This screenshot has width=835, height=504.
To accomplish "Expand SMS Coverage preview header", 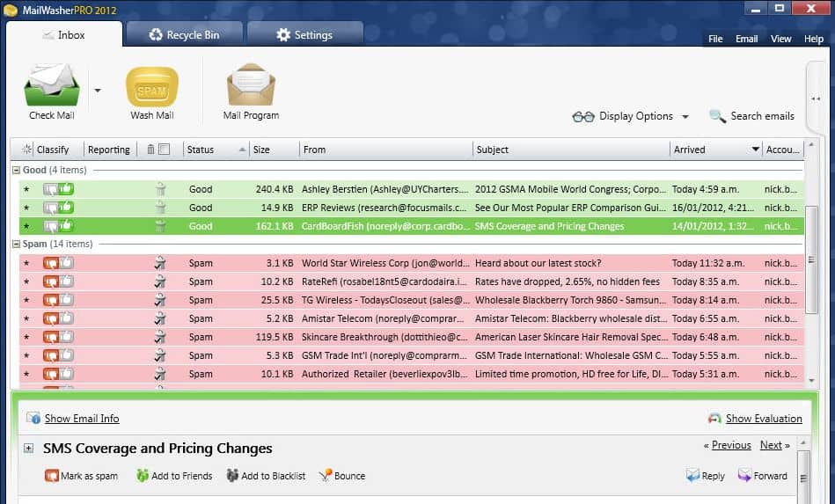I will [x=29, y=448].
